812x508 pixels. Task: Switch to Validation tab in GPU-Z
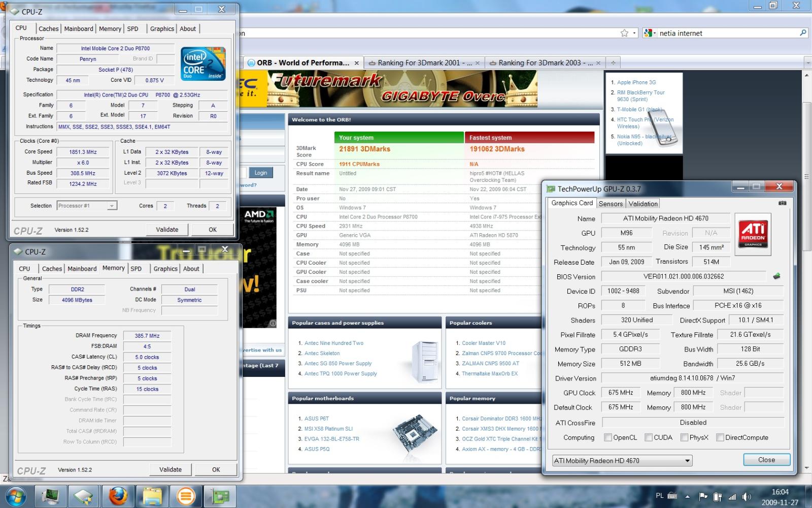pos(643,204)
